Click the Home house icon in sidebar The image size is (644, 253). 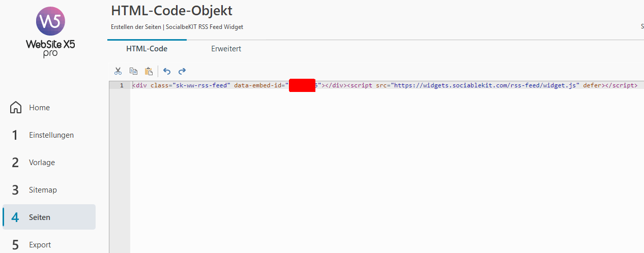pyautogui.click(x=16, y=108)
